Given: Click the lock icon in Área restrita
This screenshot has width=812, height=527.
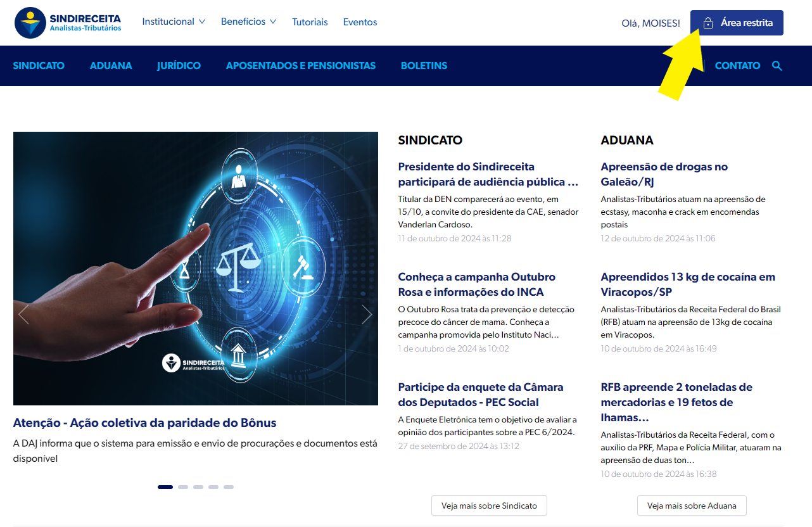Looking at the screenshot, I should tap(708, 23).
